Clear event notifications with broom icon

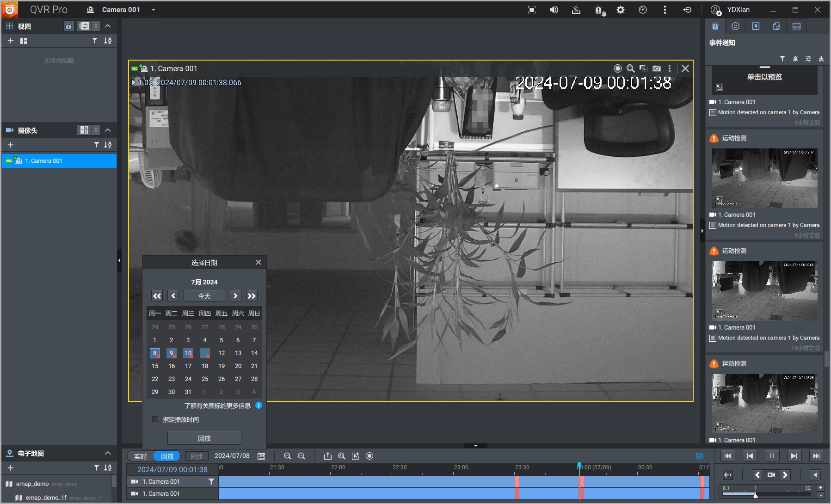point(821,59)
